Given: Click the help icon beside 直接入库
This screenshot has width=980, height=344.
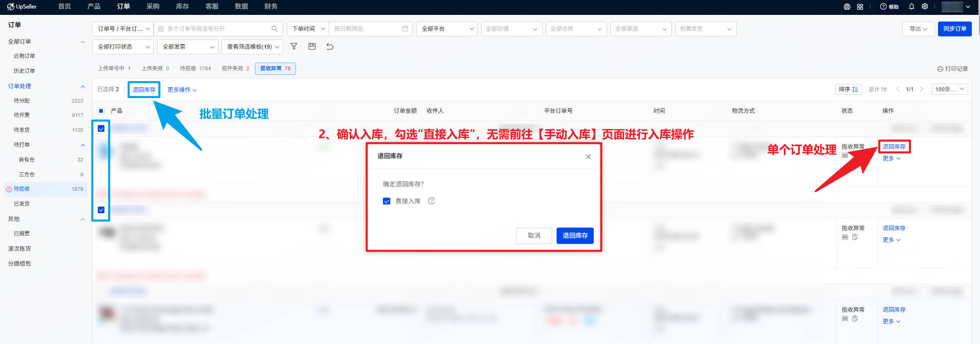Looking at the screenshot, I should click(432, 201).
